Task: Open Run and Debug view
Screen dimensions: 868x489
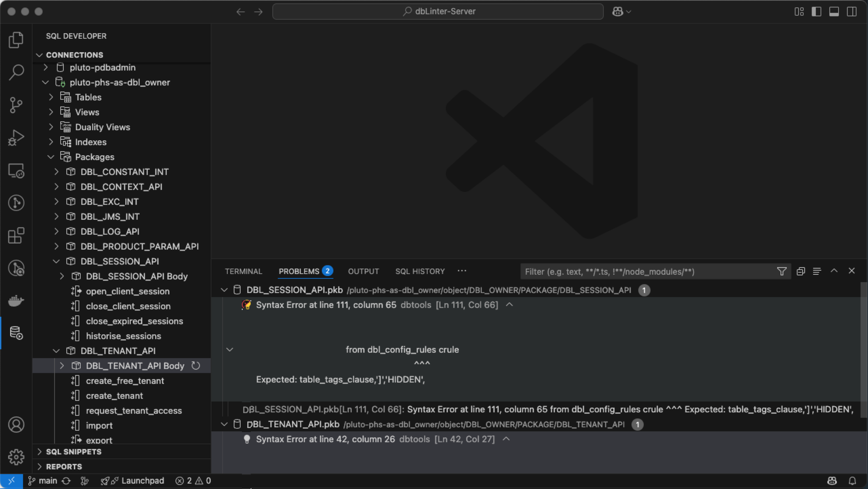Action: pos(16,138)
